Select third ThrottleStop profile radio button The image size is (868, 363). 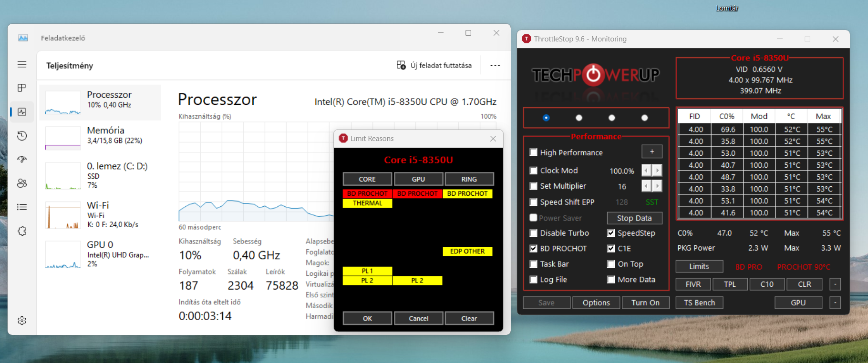[612, 118]
